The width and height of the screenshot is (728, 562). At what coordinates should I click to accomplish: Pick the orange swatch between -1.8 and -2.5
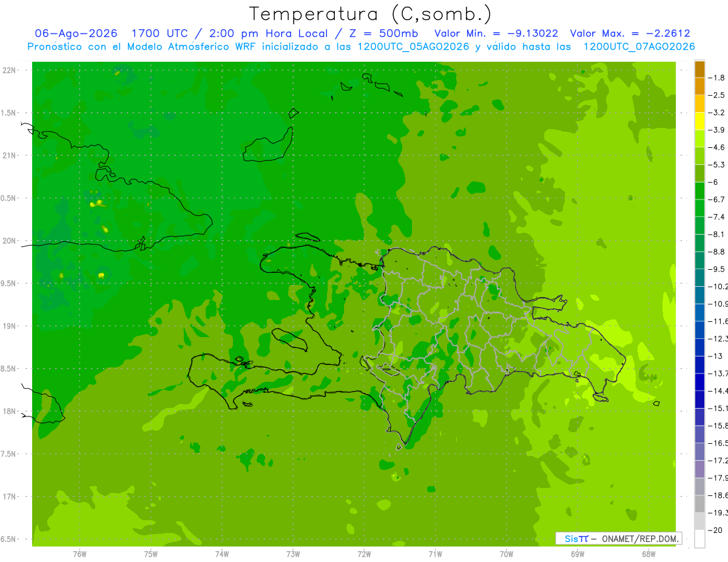(699, 87)
